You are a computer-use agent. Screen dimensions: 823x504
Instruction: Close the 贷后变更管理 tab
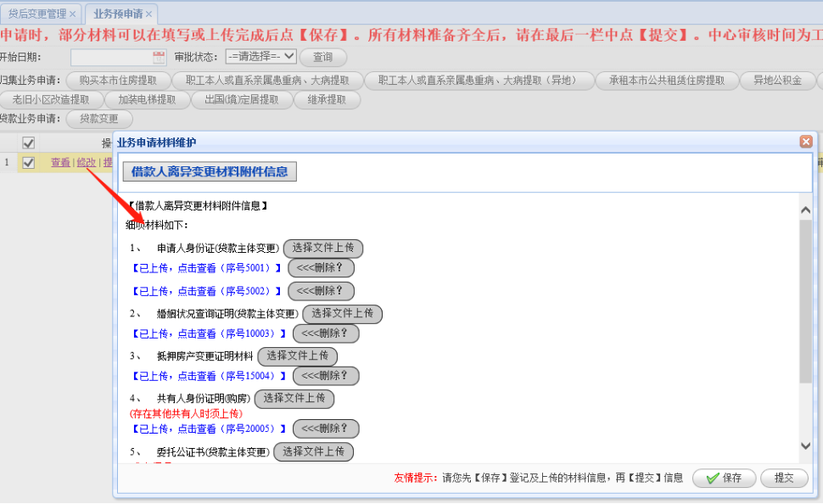pyautogui.click(x=72, y=14)
